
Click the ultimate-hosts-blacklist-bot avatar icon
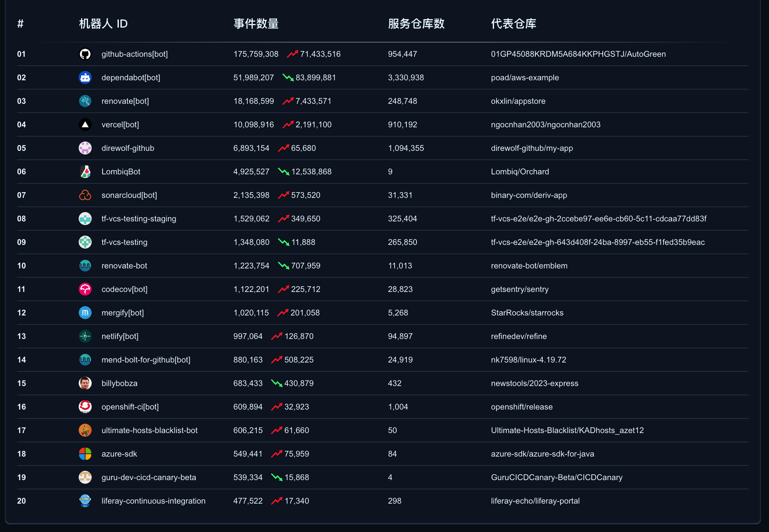click(x=85, y=430)
